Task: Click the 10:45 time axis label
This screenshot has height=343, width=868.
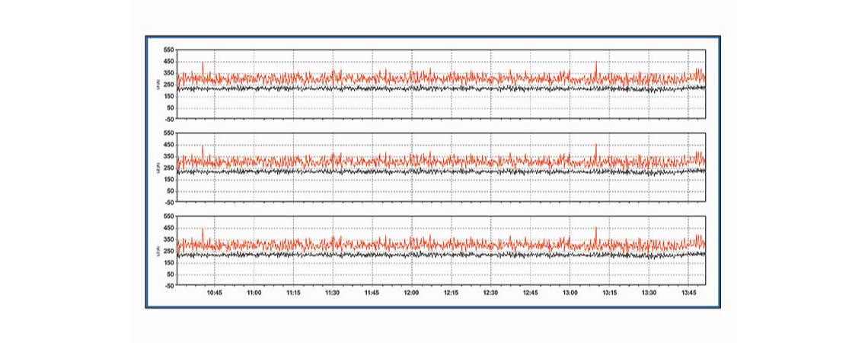Action: pos(215,292)
